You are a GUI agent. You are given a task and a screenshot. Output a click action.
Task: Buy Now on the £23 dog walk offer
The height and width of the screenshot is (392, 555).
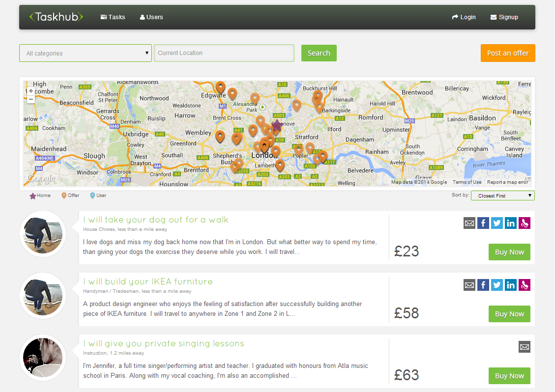pos(509,252)
